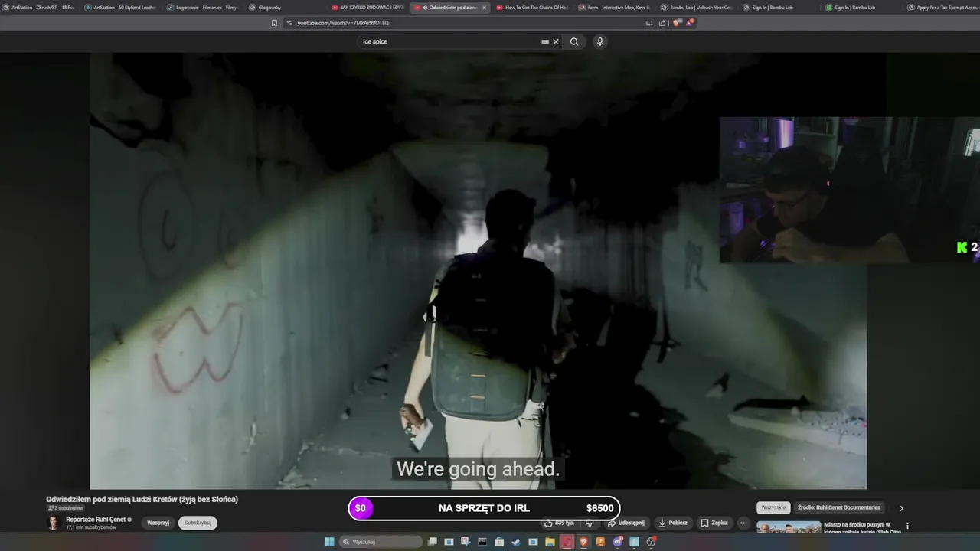Select Źródło: Ruhi Cenet Documentaries chip
The height and width of the screenshot is (551, 980).
839,507
